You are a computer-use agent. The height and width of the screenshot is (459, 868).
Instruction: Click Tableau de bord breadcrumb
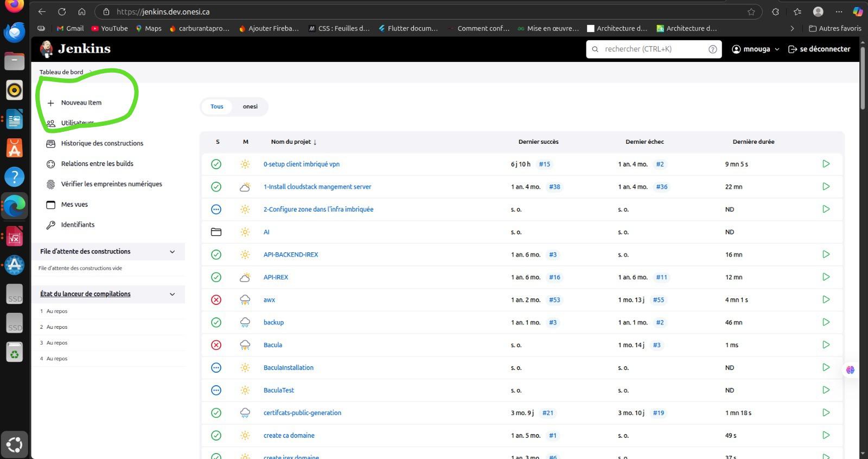coord(61,72)
